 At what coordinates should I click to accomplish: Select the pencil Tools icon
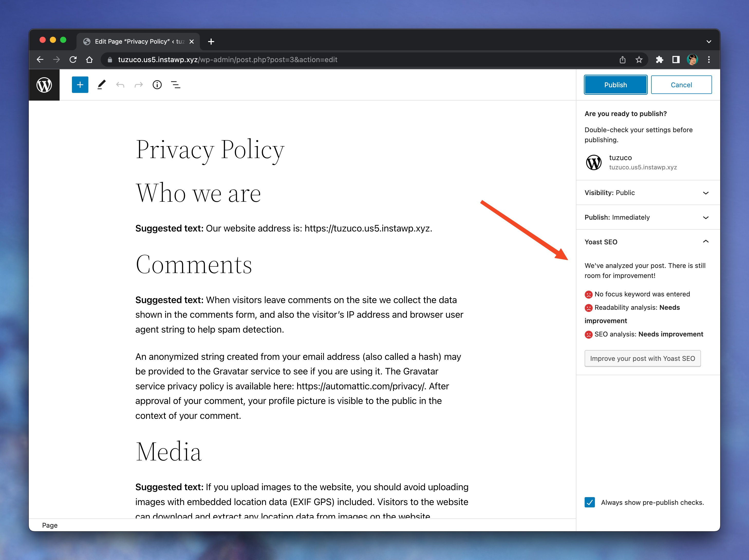tap(101, 85)
